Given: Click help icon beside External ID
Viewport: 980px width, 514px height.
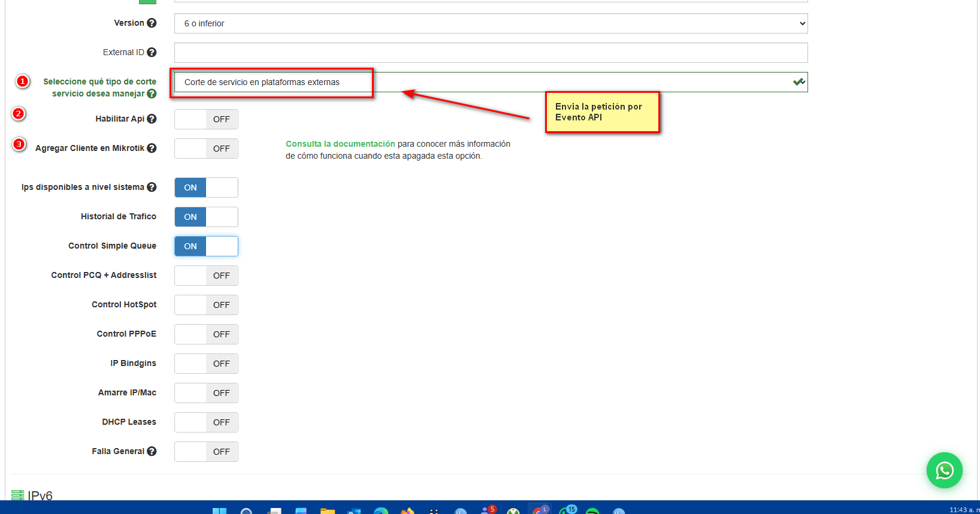Looking at the screenshot, I should (x=152, y=52).
